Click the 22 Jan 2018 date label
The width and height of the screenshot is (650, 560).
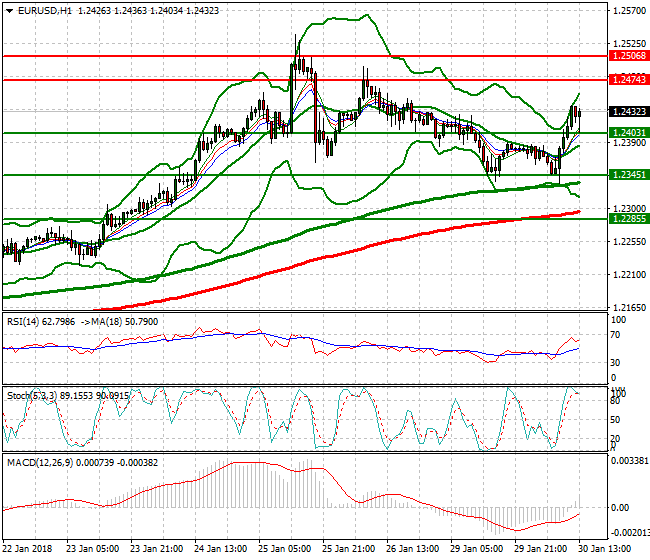(28, 549)
